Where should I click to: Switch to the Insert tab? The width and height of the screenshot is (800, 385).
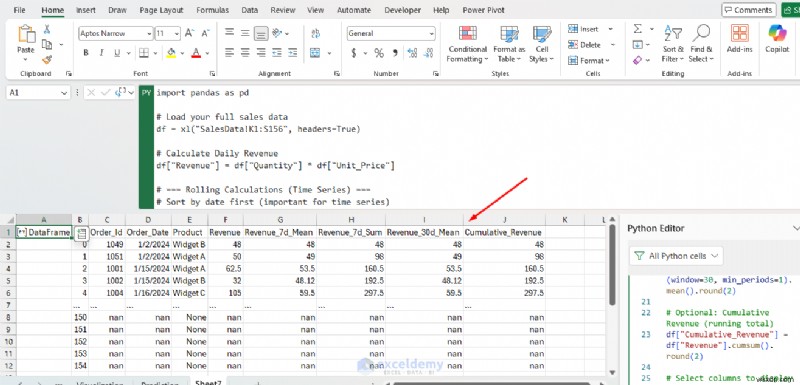click(86, 10)
